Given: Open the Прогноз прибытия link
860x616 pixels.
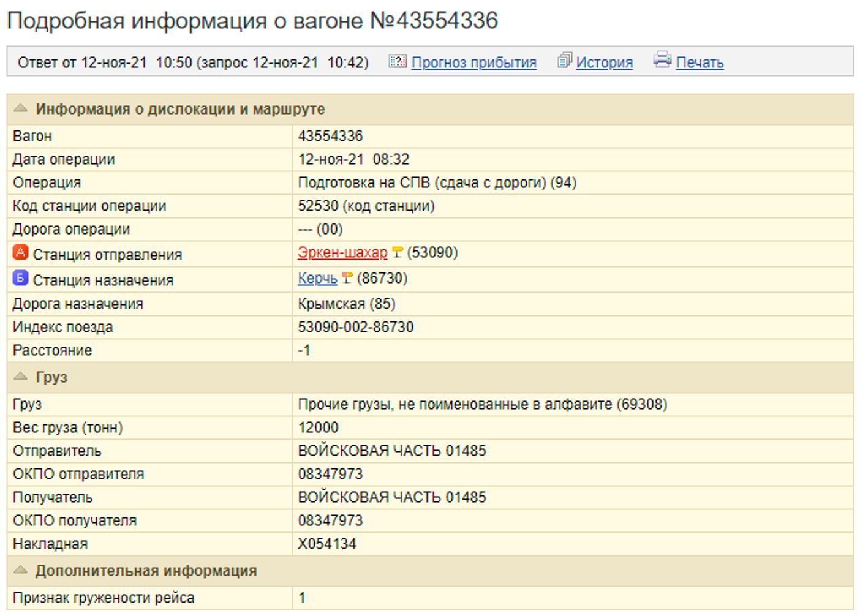Looking at the screenshot, I should pyautogui.click(x=473, y=62).
